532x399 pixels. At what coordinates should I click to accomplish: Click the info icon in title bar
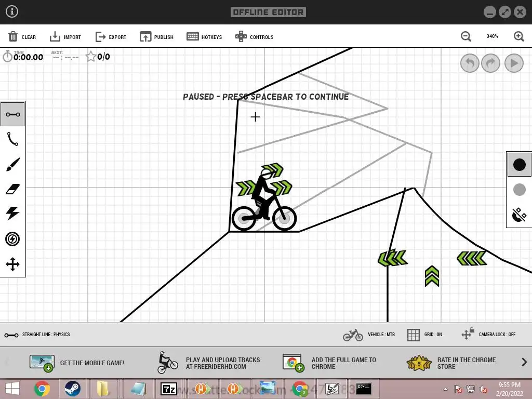pyautogui.click(x=12, y=11)
